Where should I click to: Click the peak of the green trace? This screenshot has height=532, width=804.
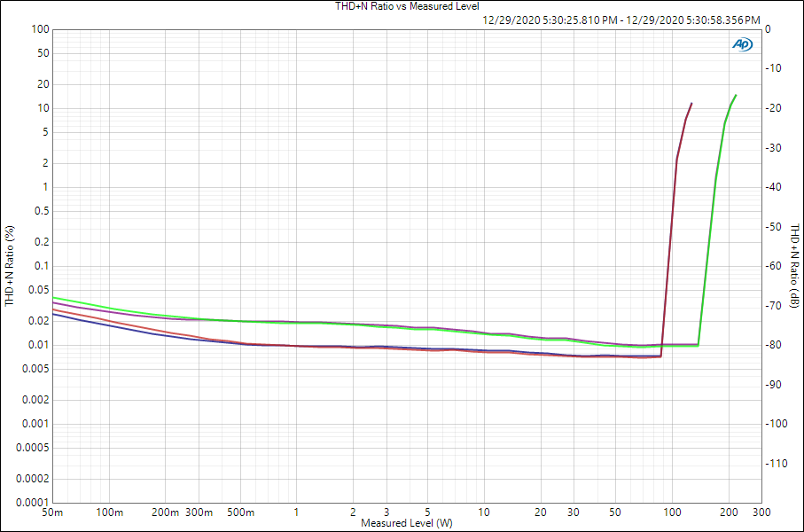click(736, 95)
